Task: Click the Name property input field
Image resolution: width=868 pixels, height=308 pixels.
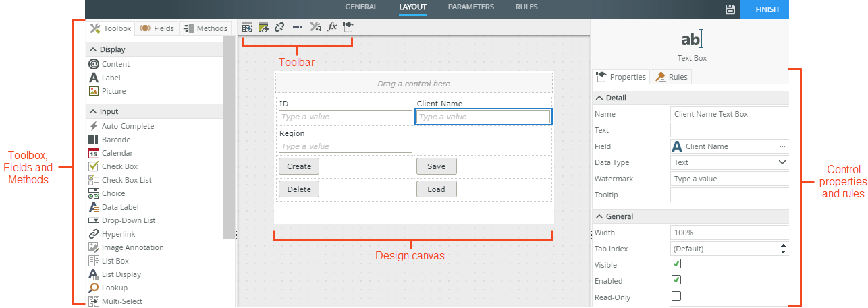Action: (x=730, y=114)
